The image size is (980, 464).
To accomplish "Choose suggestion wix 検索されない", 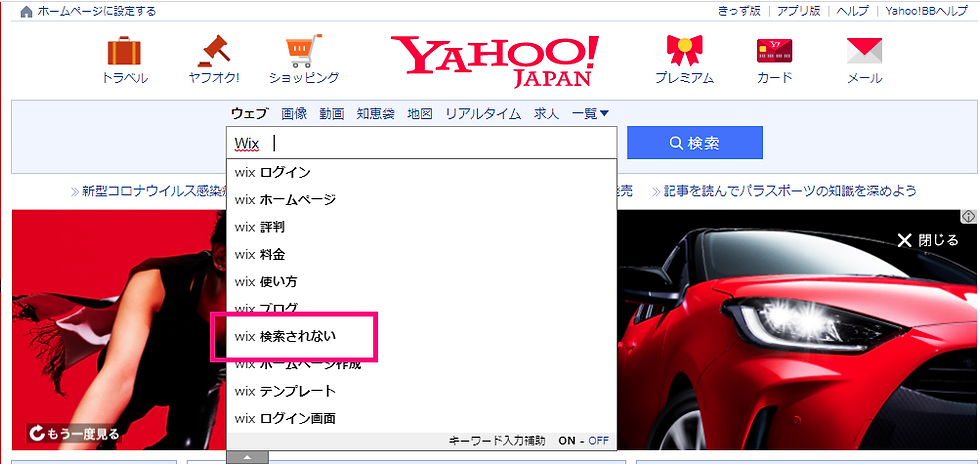I will coord(422,336).
